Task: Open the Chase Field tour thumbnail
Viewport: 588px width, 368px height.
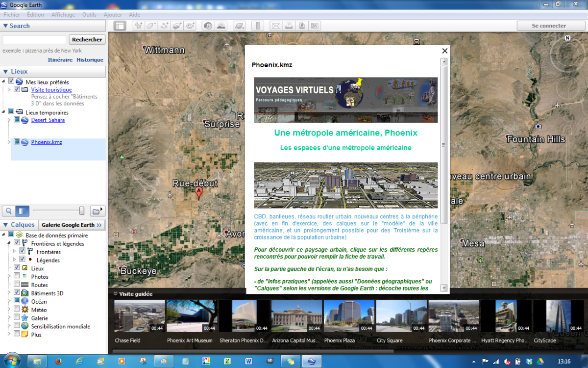Action: [x=140, y=316]
